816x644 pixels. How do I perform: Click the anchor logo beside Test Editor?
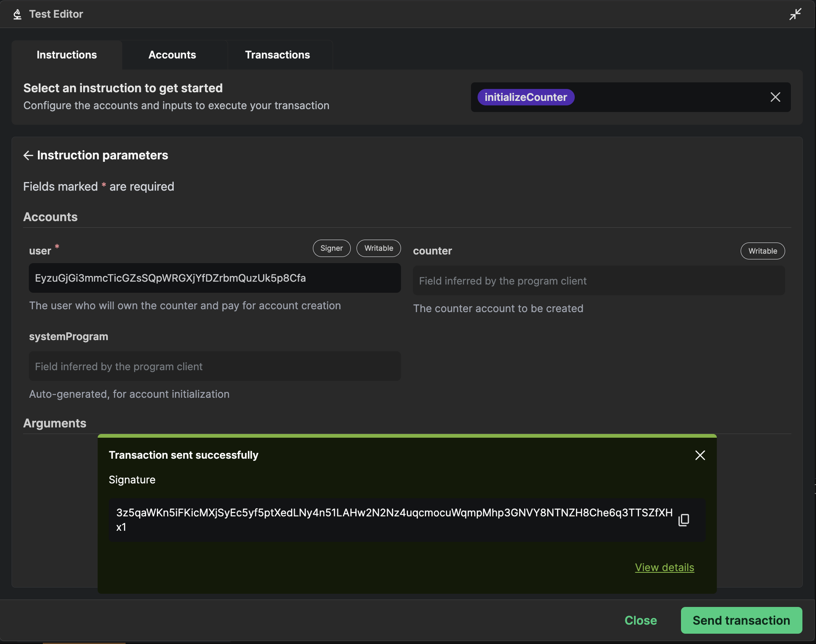[x=17, y=14]
